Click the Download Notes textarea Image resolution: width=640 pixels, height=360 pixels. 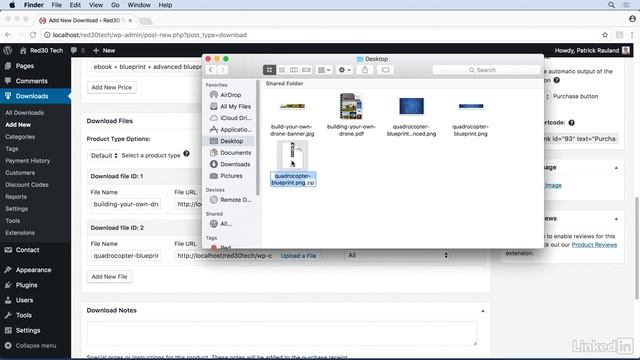pos(282,333)
